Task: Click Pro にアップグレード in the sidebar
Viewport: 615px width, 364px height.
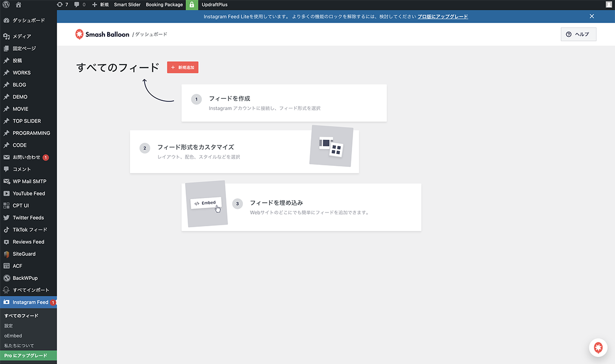Action: pos(26,355)
